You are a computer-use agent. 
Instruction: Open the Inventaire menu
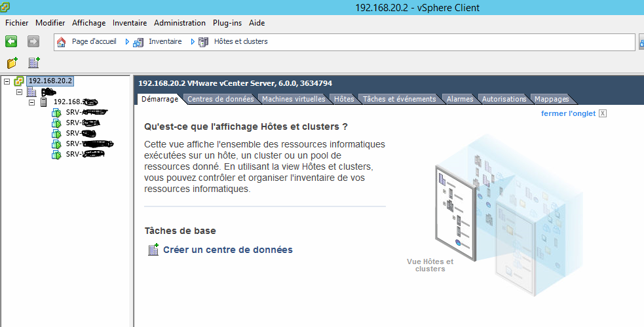(130, 23)
